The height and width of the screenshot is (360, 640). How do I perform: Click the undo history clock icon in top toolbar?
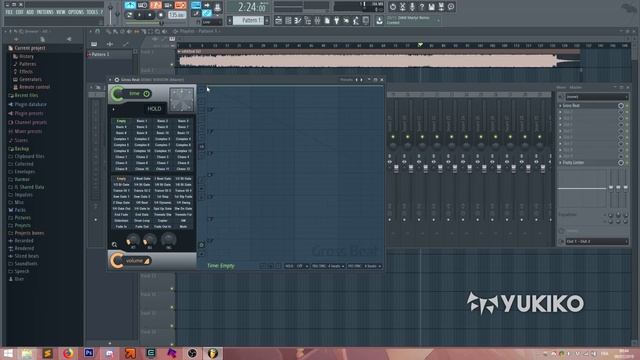393,7
